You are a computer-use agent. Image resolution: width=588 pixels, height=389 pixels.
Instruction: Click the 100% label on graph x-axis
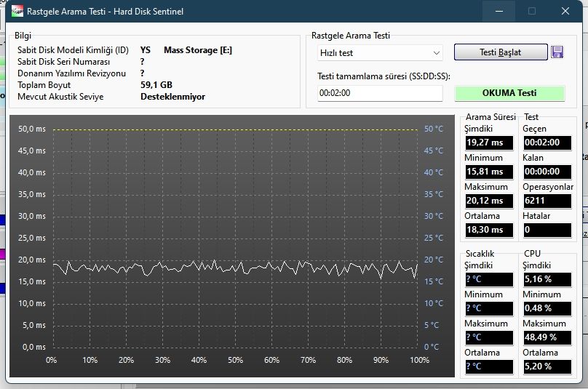click(x=419, y=360)
